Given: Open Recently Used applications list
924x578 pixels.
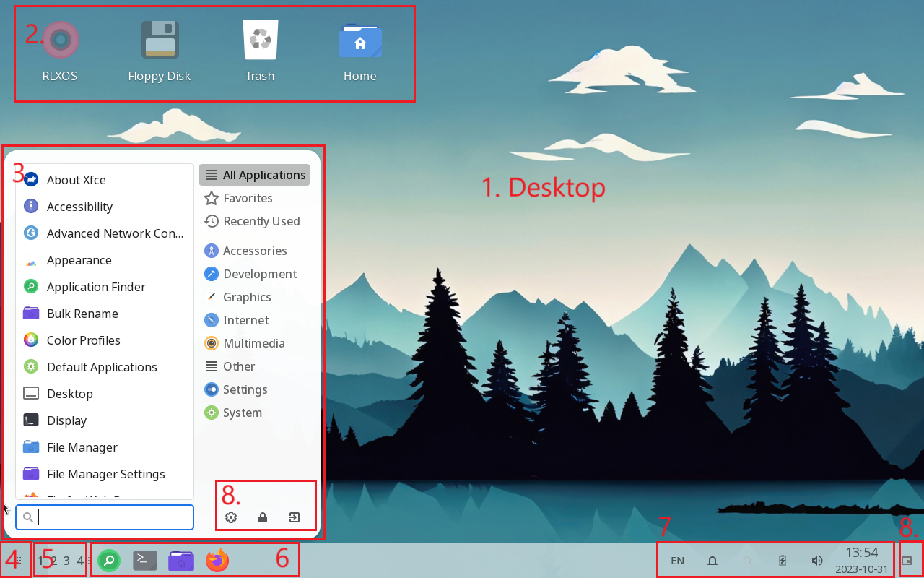Looking at the screenshot, I should point(261,221).
